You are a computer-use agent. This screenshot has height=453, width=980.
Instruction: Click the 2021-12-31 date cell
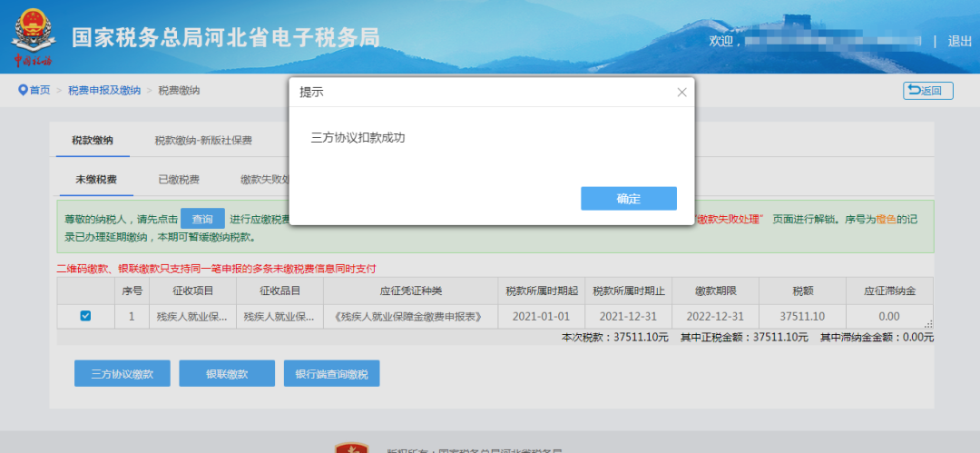click(x=629, y=316)
